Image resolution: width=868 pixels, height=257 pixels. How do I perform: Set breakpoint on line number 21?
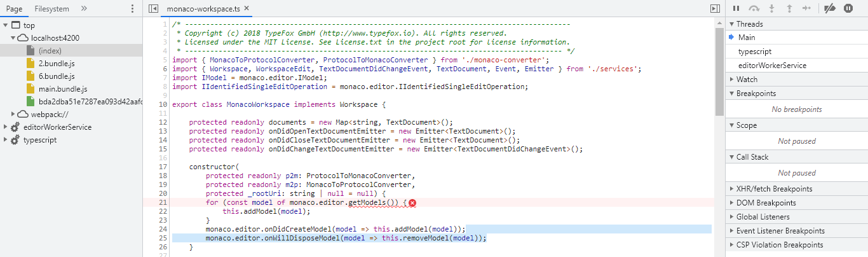[163, 202]
